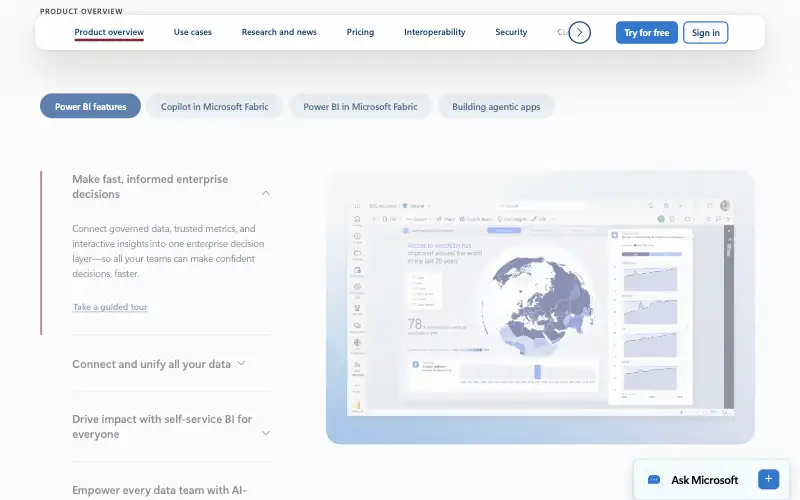The image size is (800, 500).
Task: Select the Building agentic apps pill
Action: [496, 106]
